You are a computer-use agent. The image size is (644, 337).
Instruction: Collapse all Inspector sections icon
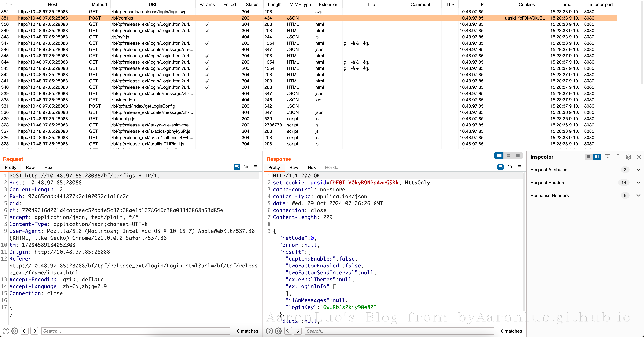(618, 157)
